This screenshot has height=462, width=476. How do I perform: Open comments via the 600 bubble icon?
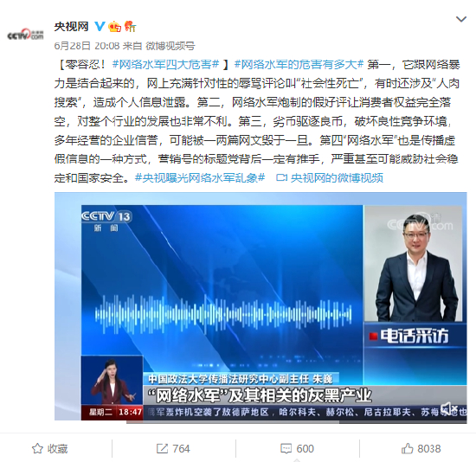297,448
